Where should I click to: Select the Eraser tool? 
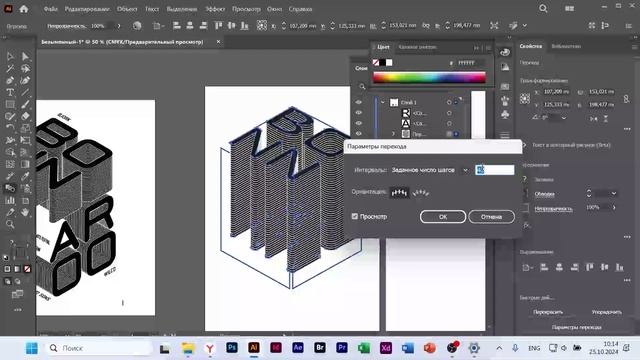tap(25, 116)
